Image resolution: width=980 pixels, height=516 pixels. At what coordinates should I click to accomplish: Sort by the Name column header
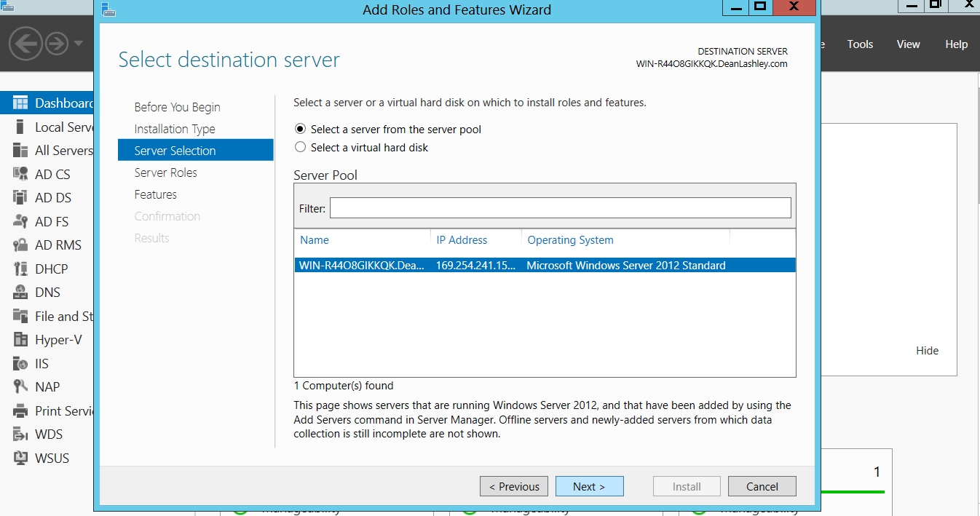[315, 240]
